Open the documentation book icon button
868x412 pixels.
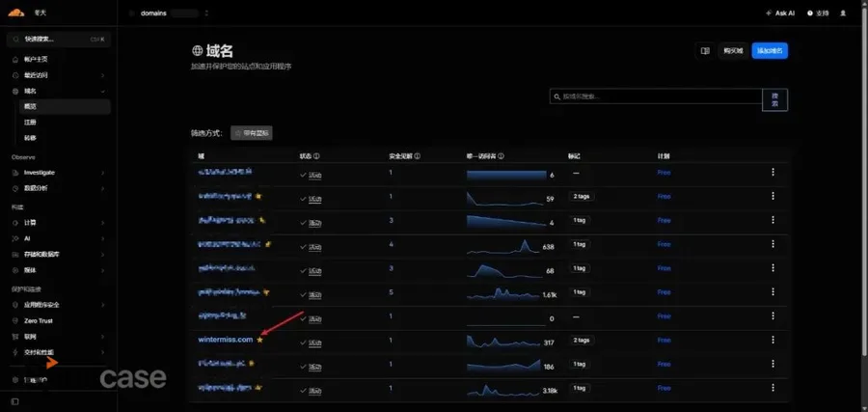pos(705,50)
